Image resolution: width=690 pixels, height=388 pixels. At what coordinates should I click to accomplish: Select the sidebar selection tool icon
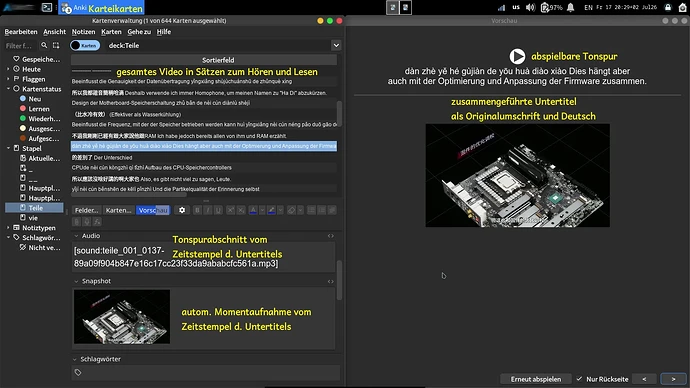point(56,45)
